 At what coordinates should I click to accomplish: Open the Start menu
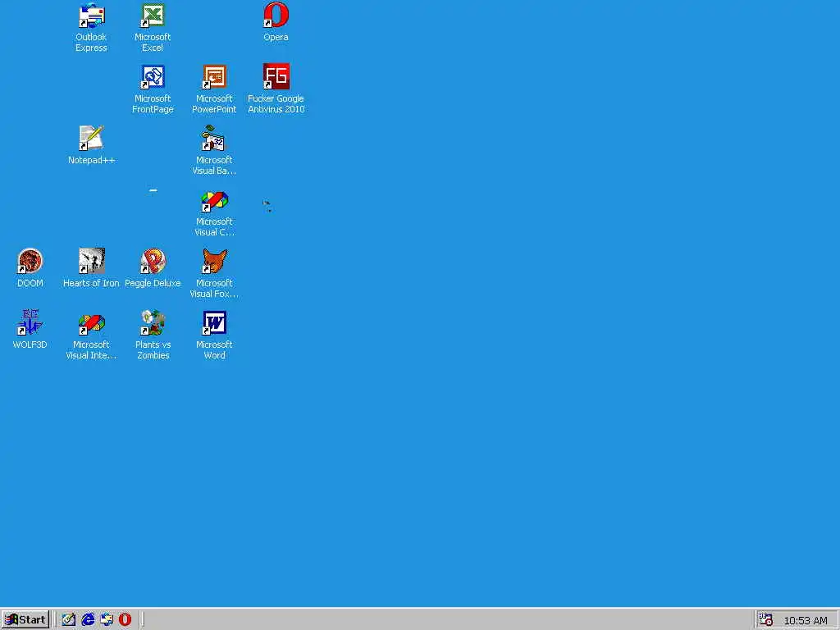[x=25, y=620]
